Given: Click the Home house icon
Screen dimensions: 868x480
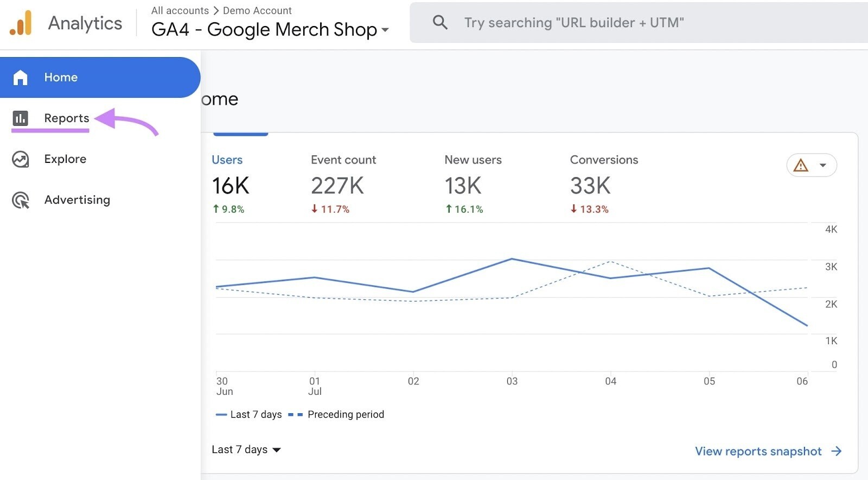Looking at the screenshot, I should (20, 78).
